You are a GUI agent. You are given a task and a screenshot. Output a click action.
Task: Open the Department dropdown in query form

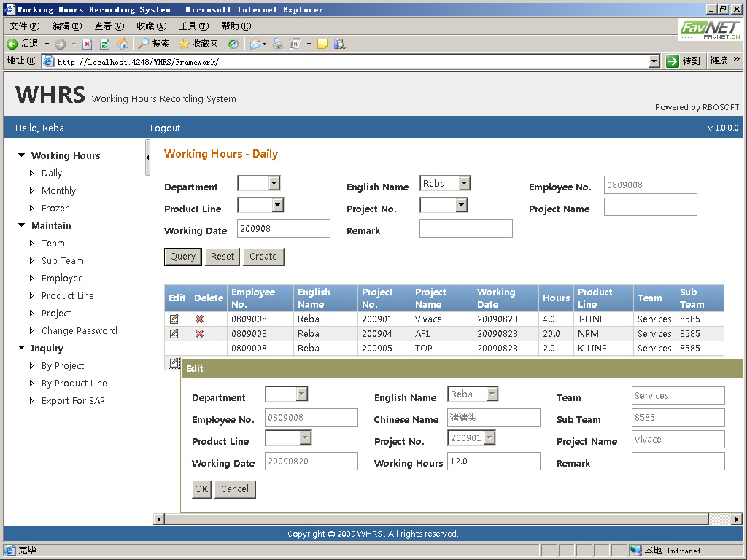[x=274, y=183]
